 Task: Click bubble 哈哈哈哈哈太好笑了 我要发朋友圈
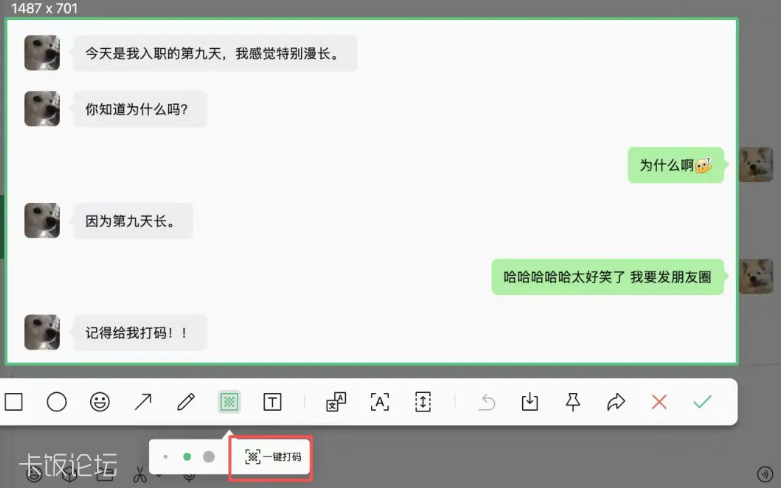pyautogui.click(x=608, y=277)
